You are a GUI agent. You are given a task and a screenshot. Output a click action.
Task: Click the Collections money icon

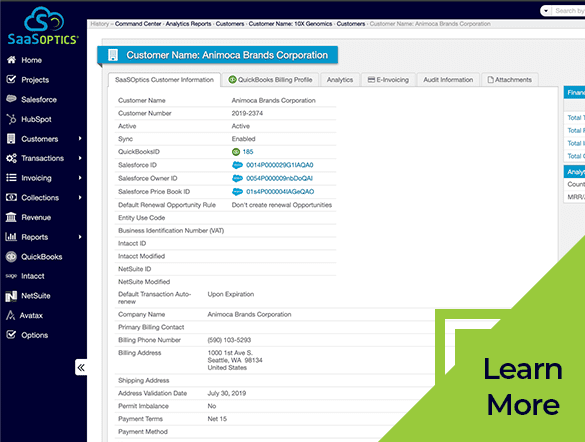[x=11, y=197]
